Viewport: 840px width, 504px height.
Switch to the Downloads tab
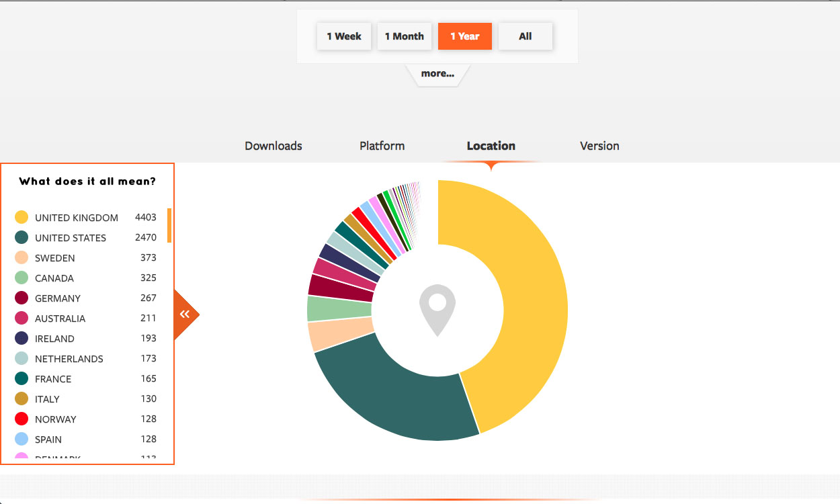point(274,146)
